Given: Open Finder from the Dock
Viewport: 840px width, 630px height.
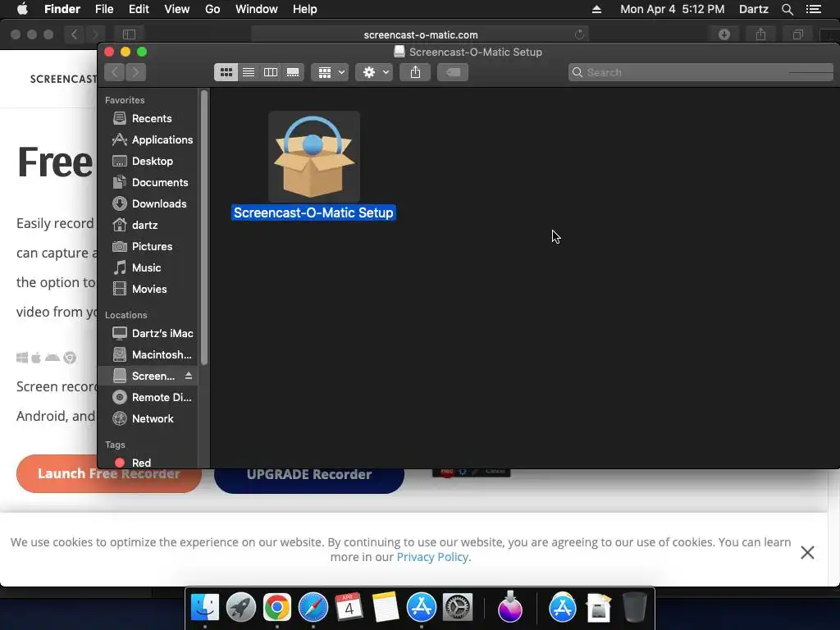Looking at the screenshot, I should point(204,608).
